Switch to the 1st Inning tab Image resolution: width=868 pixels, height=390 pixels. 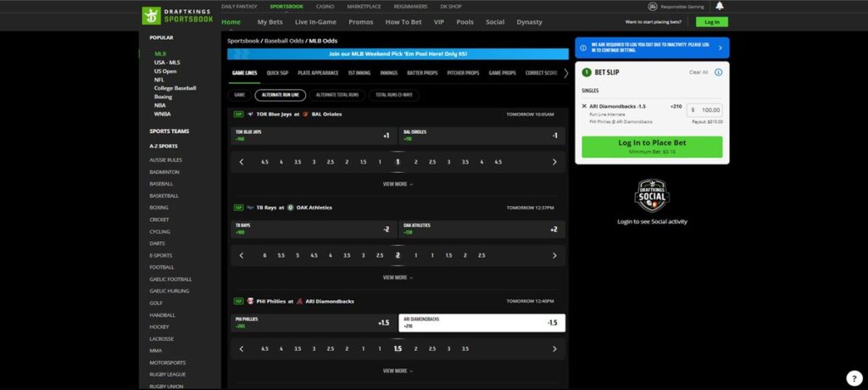point(359,73)
